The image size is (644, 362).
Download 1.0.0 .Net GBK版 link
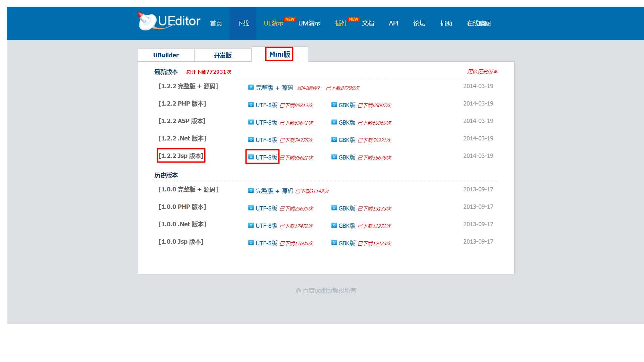[347, 226]
